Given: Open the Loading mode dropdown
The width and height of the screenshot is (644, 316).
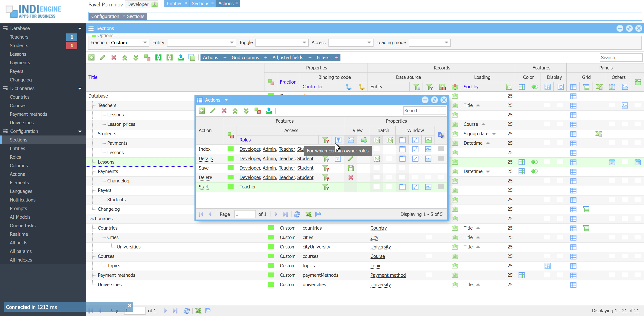Looking at the screenshot, I should tap(446, 42).
